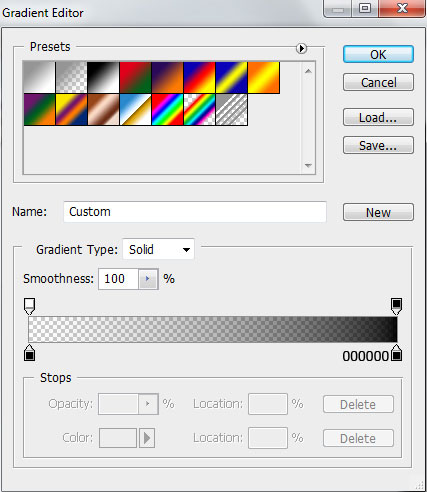
Task: Select the Chrome gradient preset
Action: click(135, 109)
